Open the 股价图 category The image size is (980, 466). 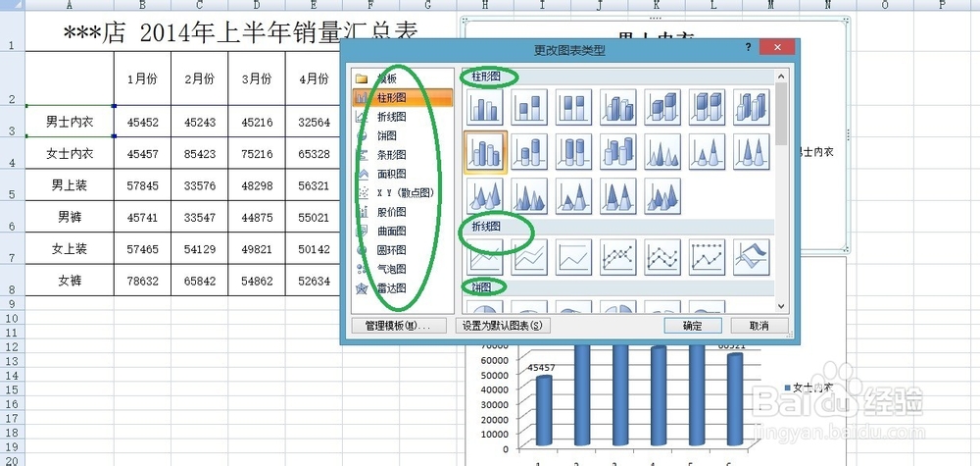402,212
